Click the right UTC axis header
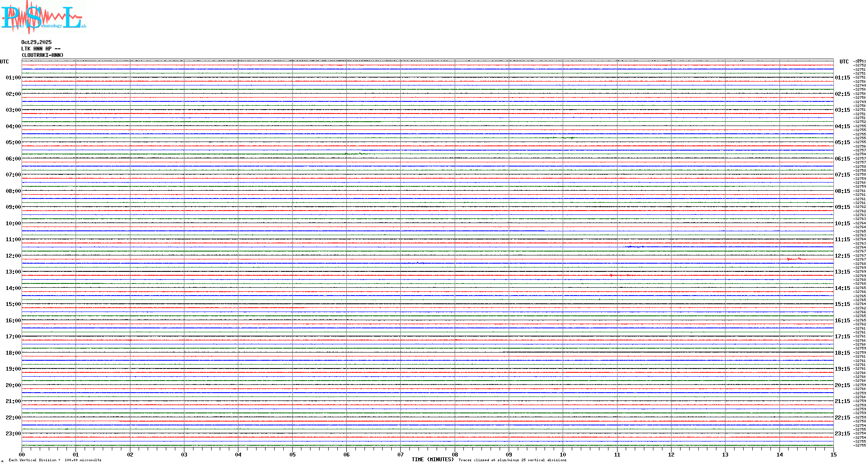This screenshot has height=466, width=868. (844, 62)
